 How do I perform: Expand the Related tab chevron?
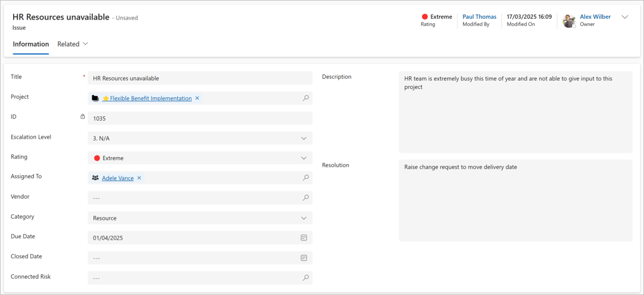click(x=85, y=44)
